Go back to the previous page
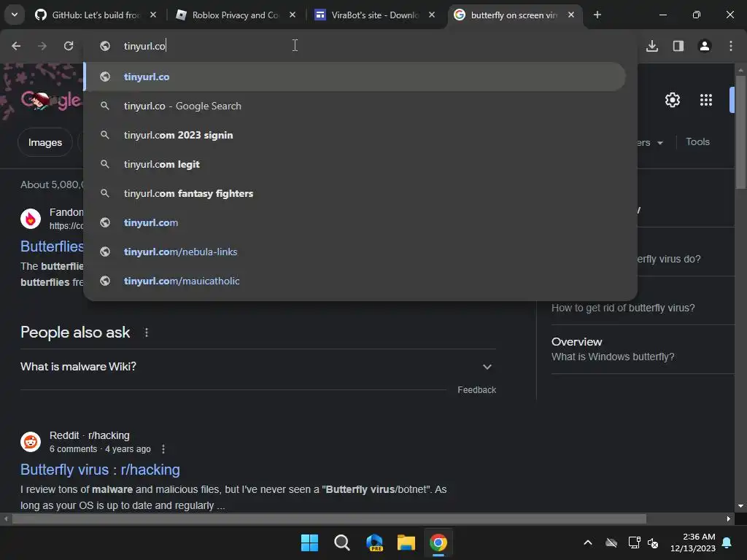The image size is (747, 560). pyautogui.click(x=16, y=46)
